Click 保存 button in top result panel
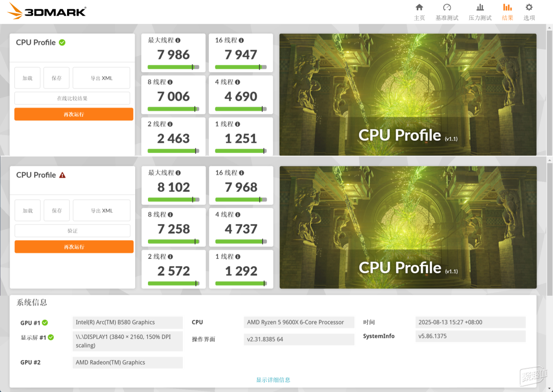This screenshot has width=553, height=392. 56,78
